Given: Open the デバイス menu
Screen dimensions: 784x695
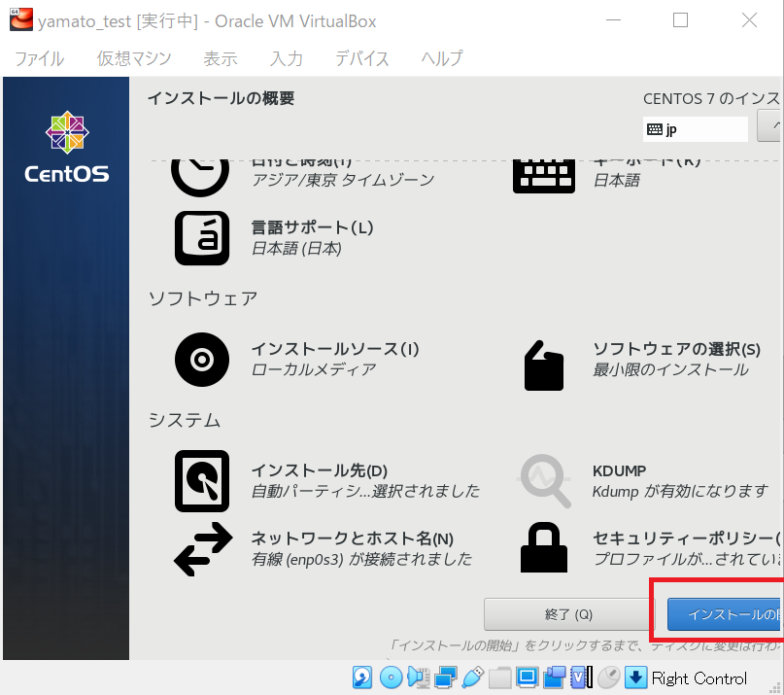Looking at the screenshot, I should pyautogui.click(x=362, y=58).
